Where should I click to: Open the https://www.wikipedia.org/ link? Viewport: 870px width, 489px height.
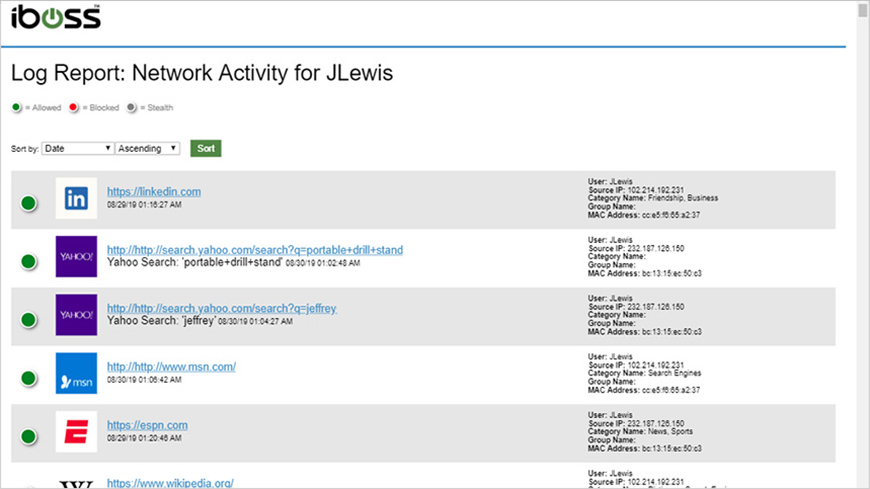click(x=170, y=483)
